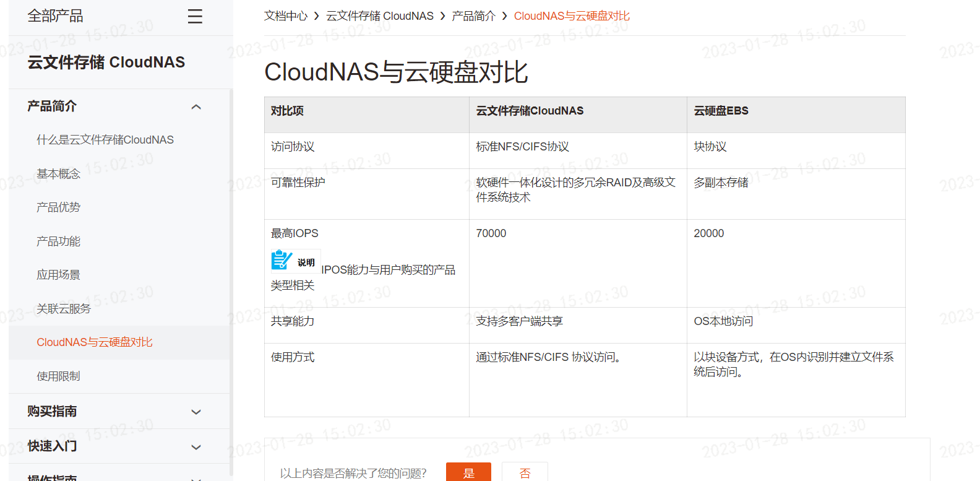Click the 全部产品 header text
Screen dimensions: 980x481
56,16
